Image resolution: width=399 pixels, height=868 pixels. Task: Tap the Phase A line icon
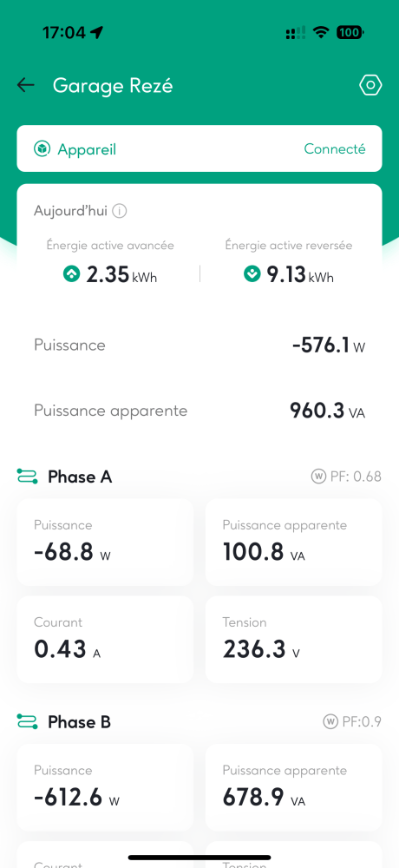[27, 476]
